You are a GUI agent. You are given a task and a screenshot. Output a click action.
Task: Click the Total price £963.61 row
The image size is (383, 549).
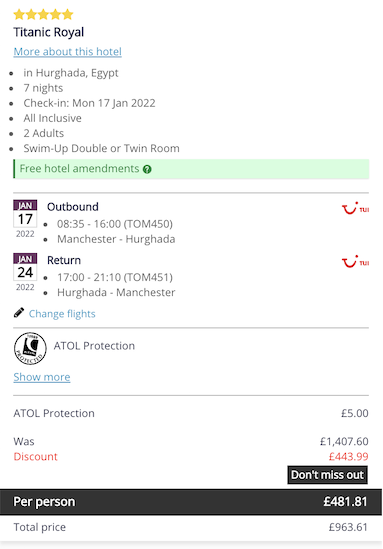click(x=191, y=527)
